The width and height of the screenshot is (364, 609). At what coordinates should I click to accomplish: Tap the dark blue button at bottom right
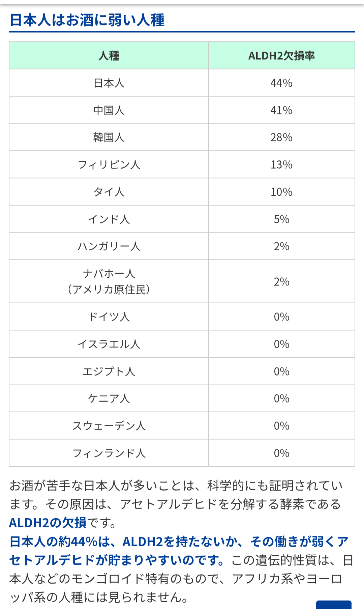334,605
